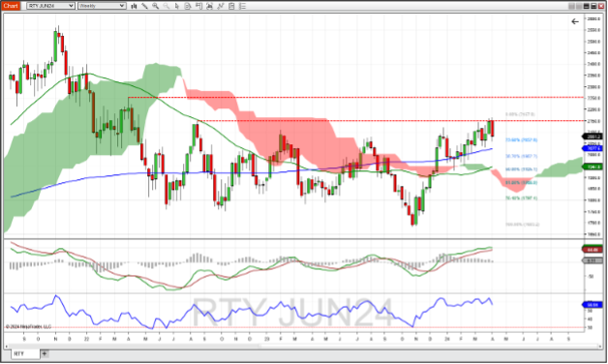Open the instrument dropdown showing RTY JUN24
The height and width of the screenshot is (364, 608).
pos(50,6)
